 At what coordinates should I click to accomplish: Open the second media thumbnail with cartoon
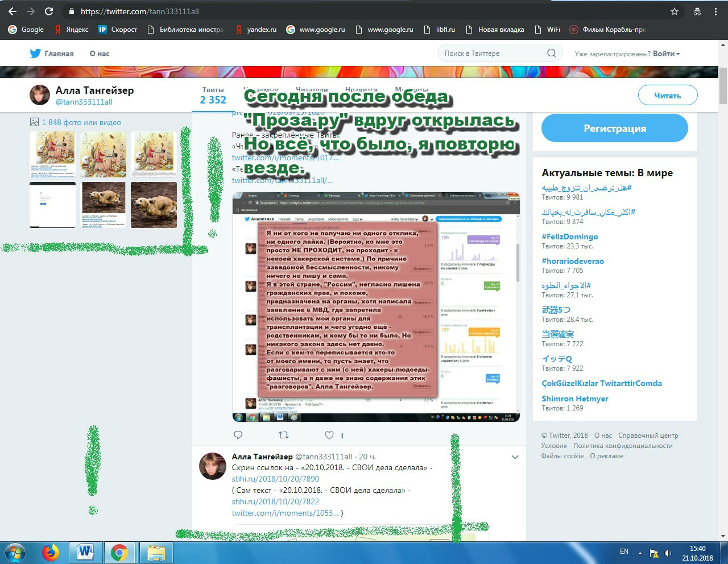[x=103, y=154]
